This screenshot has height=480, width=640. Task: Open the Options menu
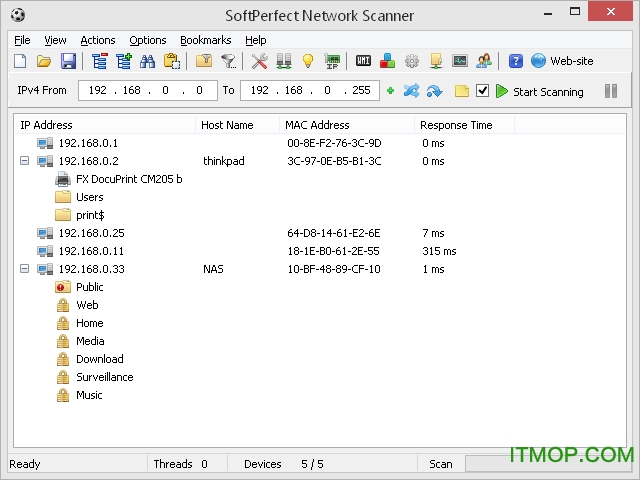tap(148, 40)
